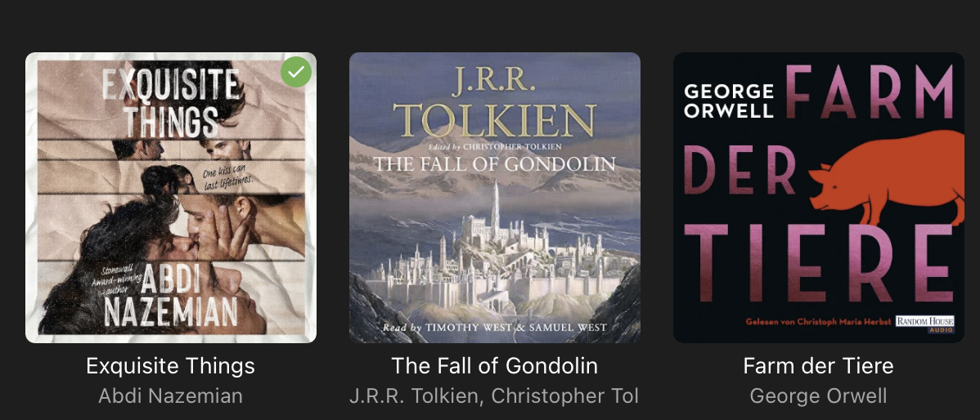Select George Orwell author name under Farm der Tiere
Image resolution: width=980 pixels, height=420 pixels.
point(818,396)
